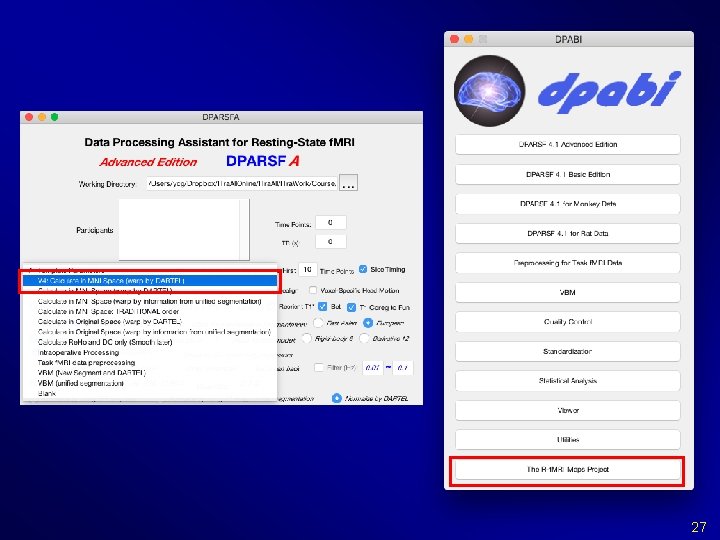Open The R-fMRI Maps Project
720x540 pixels.
click(568, 469)
